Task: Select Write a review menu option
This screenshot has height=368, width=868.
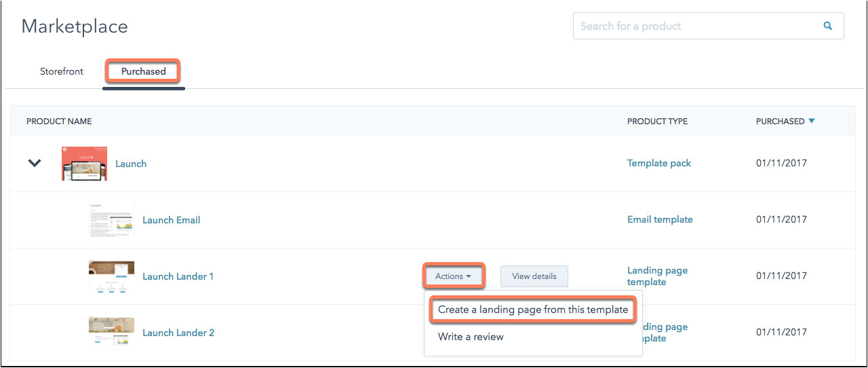Action: [x=471, y=337]
